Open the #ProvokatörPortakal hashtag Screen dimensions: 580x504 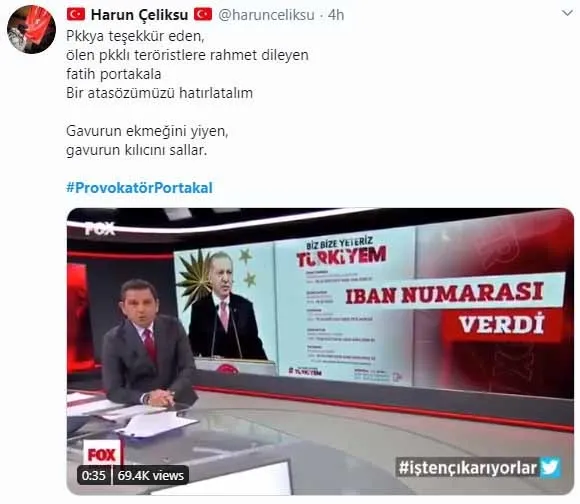139,187
